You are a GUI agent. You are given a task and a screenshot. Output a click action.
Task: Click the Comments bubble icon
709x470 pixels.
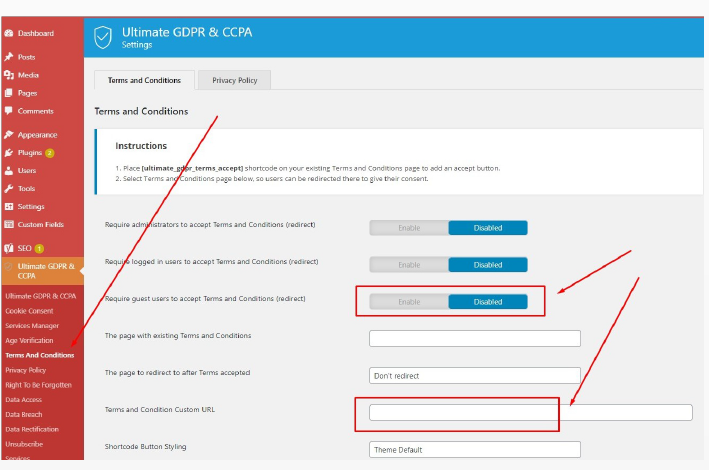9,111
